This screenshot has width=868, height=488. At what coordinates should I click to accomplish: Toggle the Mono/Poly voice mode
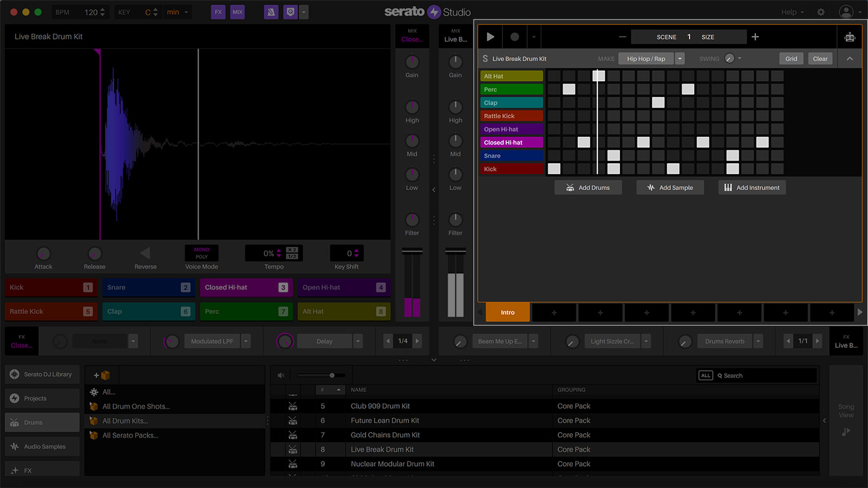click(x=202, y=253)
